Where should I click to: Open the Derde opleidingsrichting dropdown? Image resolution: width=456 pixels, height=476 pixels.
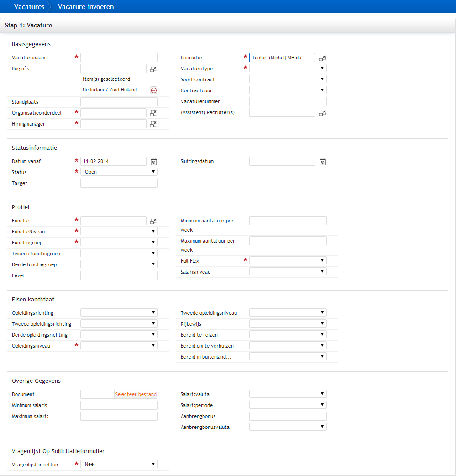pos(119,334)
